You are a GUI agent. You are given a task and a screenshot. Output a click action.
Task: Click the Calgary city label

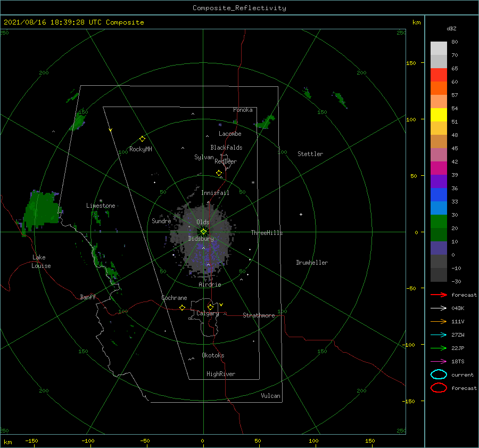208,313
